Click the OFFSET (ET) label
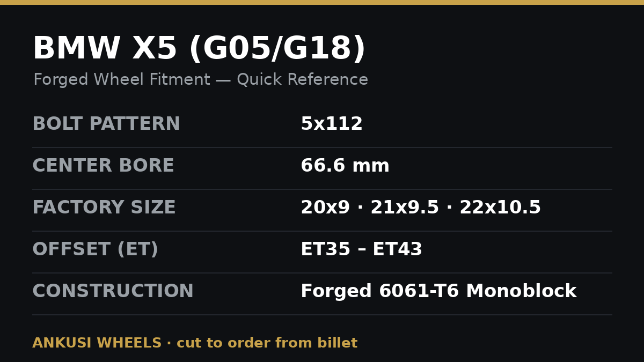Image resolution: width=644 pixels, height=362 pixels. (x=96, y=250)
